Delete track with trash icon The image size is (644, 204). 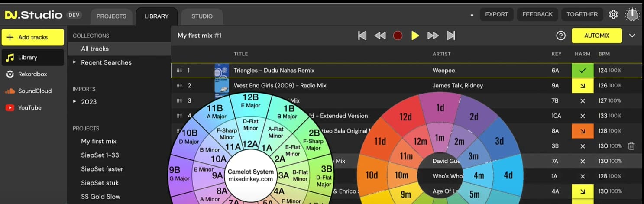tap(631, 146)
